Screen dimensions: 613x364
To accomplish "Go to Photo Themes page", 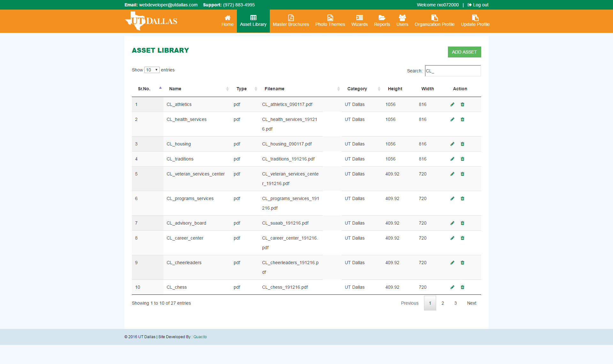I will (x=330, y=21).
